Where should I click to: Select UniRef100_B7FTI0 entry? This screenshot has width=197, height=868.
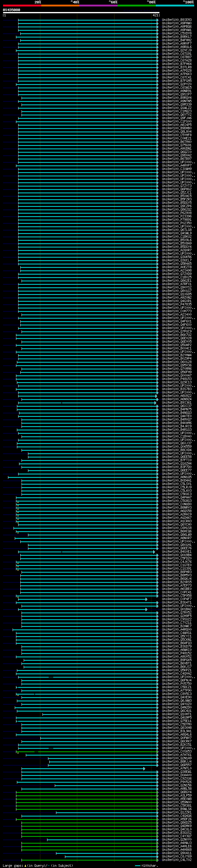177,460
